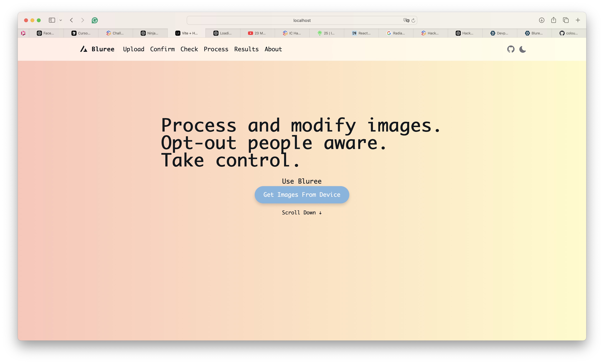
Task: Open the Safari downloads icon
Action: 541,20
